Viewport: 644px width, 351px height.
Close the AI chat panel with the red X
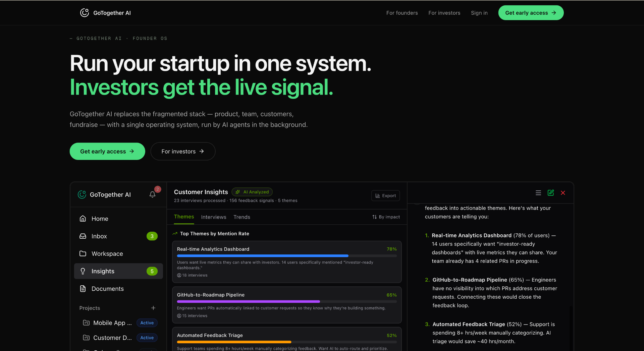[563, 193]
